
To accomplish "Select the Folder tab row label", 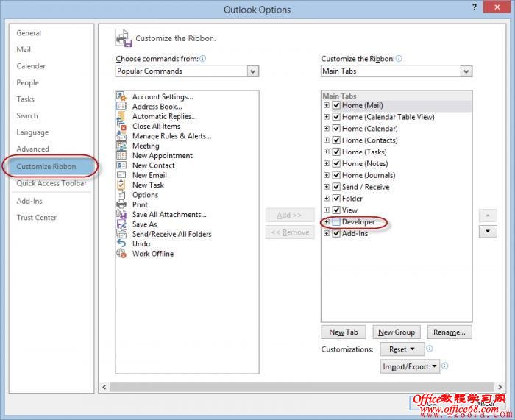I will tap(352, 199).
